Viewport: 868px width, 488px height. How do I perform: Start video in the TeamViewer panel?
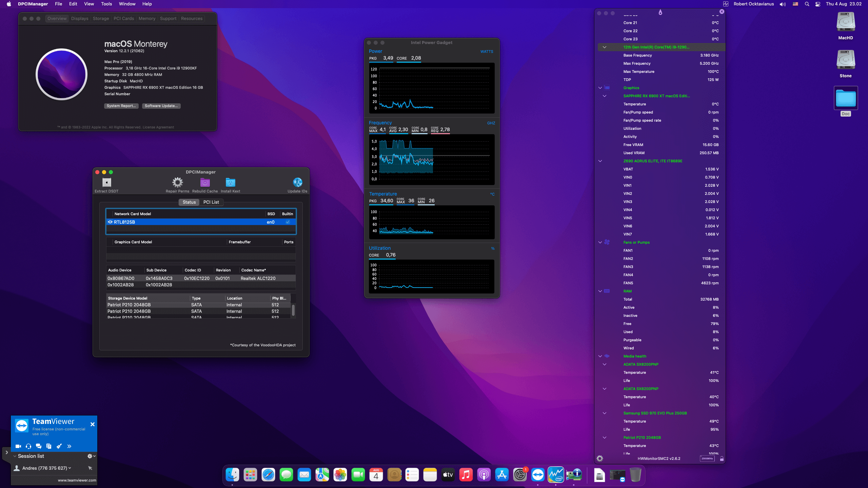pos(18,446)
